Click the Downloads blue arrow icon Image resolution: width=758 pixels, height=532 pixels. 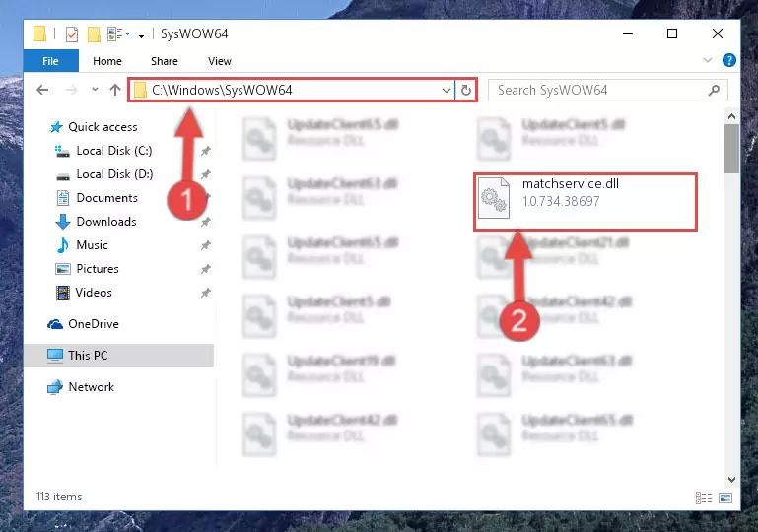(x=62, y=222)
